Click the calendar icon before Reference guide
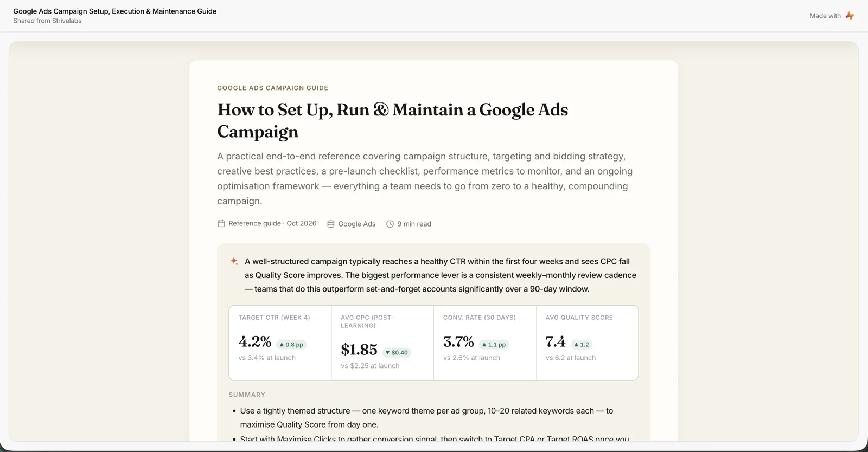868x452 pixels. (221, 223)
